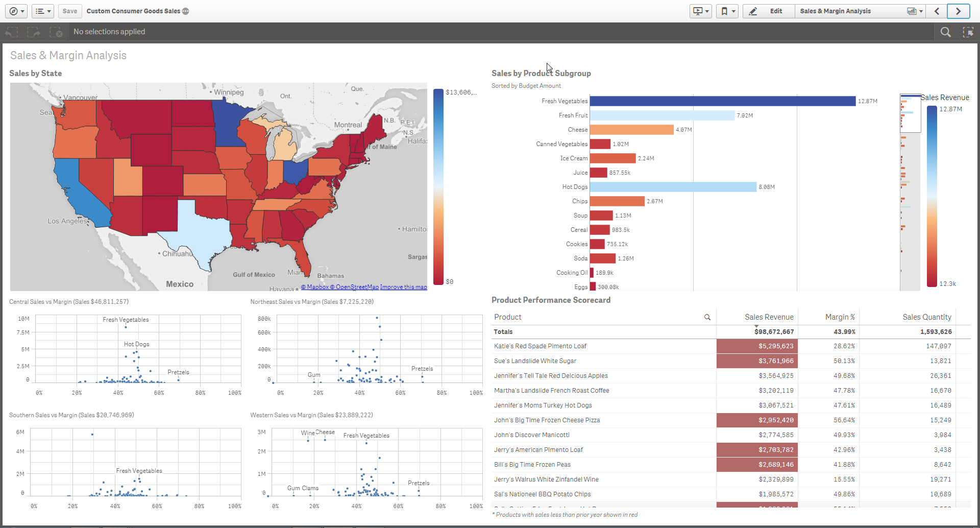980x528 pixels.
Task: Click the Mapbox attribution link
Action: (x=314, y=287)
